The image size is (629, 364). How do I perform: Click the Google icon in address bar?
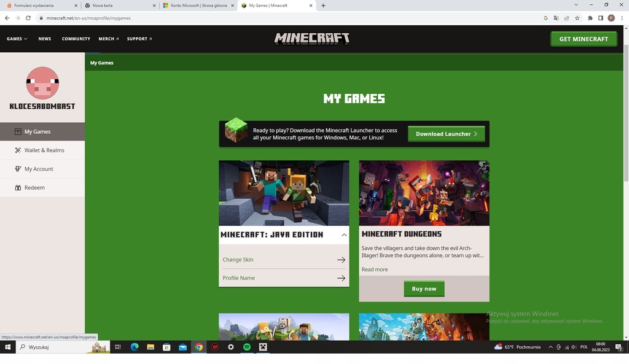point(545,18)
